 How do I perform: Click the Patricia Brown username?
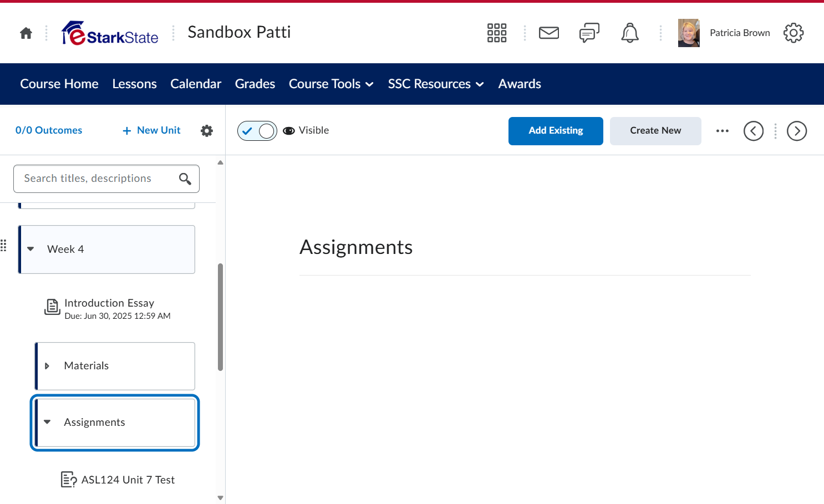[740, 33]
